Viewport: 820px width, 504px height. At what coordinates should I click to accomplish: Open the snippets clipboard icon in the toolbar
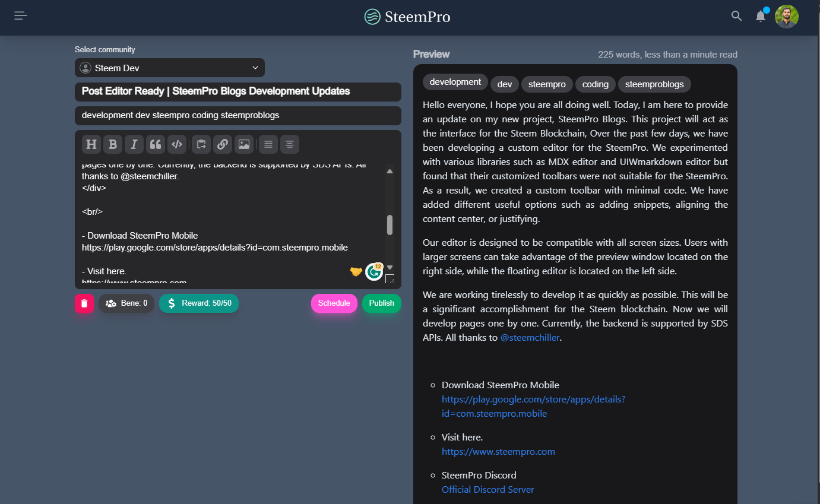click(x=201, y=144)
